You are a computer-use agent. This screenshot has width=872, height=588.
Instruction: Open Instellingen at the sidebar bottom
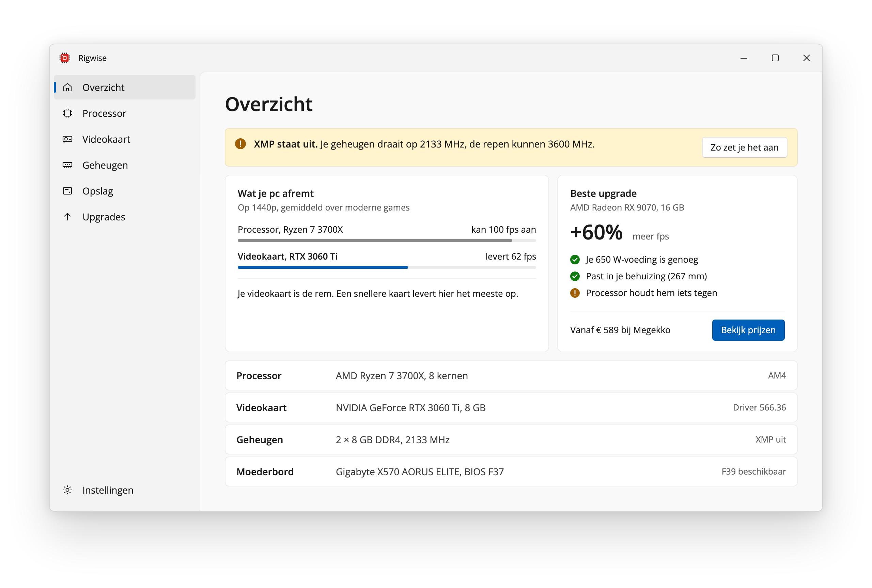(125, 490)
